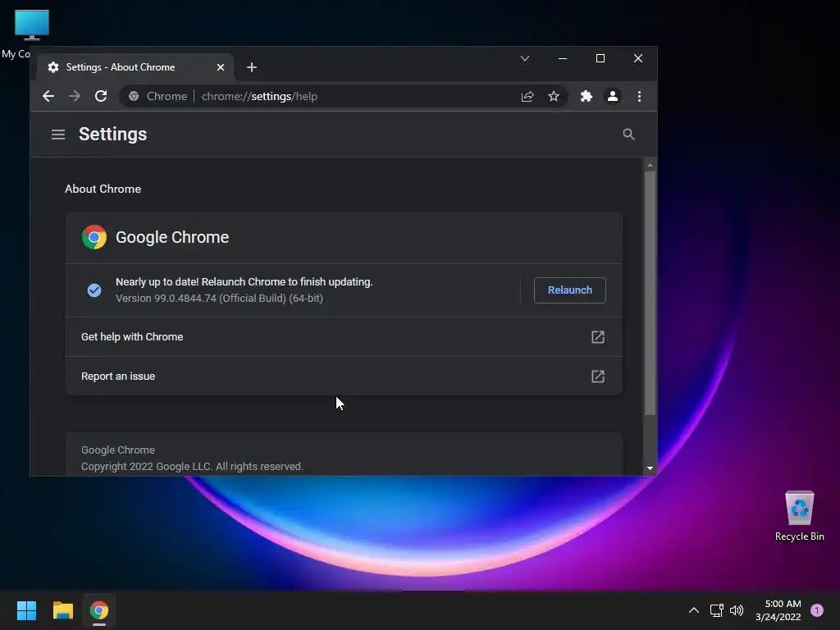
Task: Select the version 99.0.4844.74 text
Action: coord(219,299)
